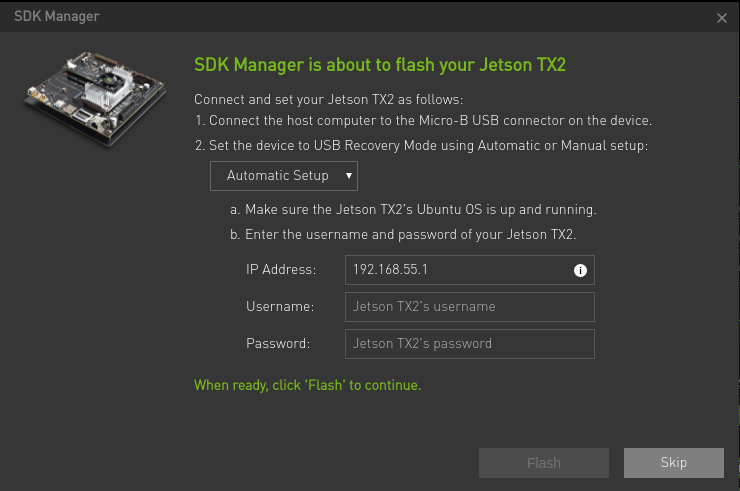Click the "Password:" label
740x491 pixels.
click(x=278, y=344)
